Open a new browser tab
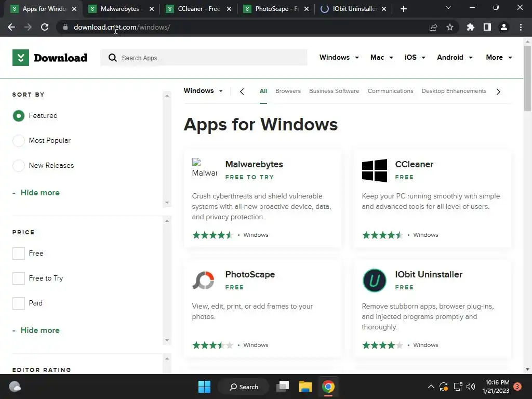Screen dimensions: 532x399 tap(403, 9)
